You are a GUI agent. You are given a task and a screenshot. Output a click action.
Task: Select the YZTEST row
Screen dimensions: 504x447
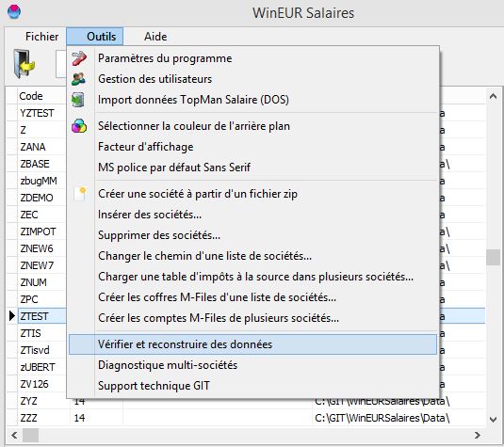(x=37, y=113)
